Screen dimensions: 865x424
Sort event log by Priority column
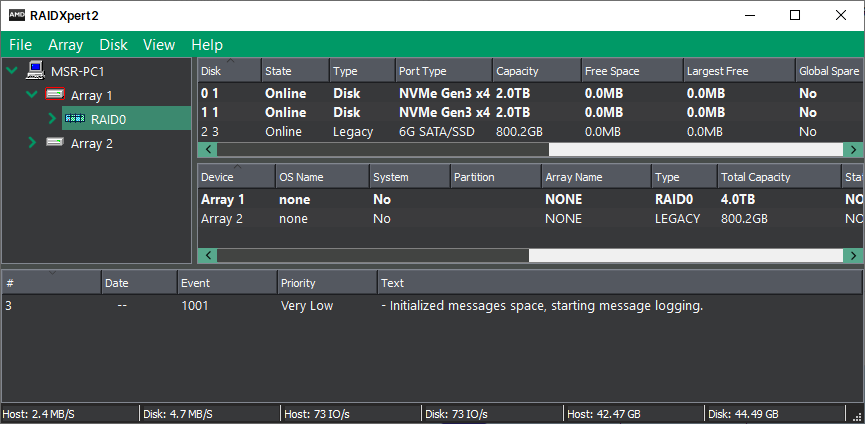coord(325,283)
